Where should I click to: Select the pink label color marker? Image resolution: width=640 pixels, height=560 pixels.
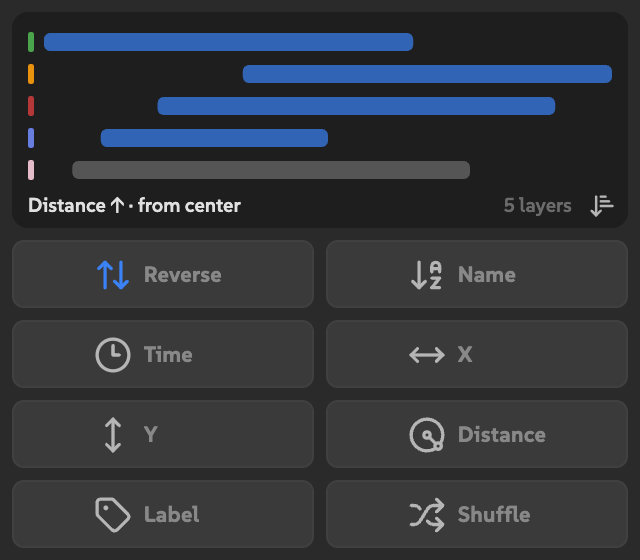point(31,170)
